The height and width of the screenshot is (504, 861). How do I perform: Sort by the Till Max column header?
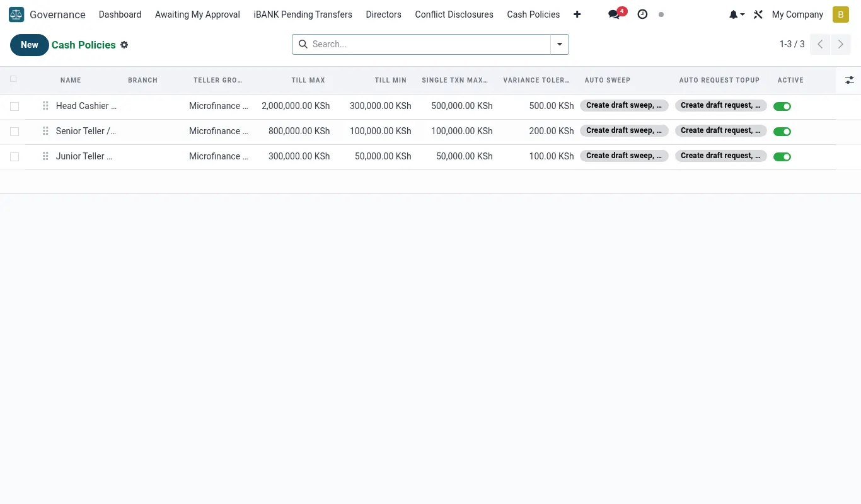(308, 80)
